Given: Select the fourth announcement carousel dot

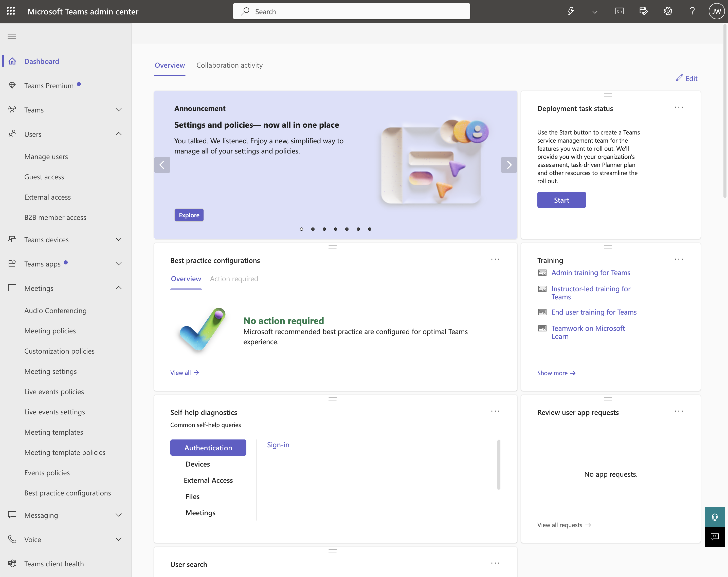Looking at the screenshot, I should coord(336,229).
